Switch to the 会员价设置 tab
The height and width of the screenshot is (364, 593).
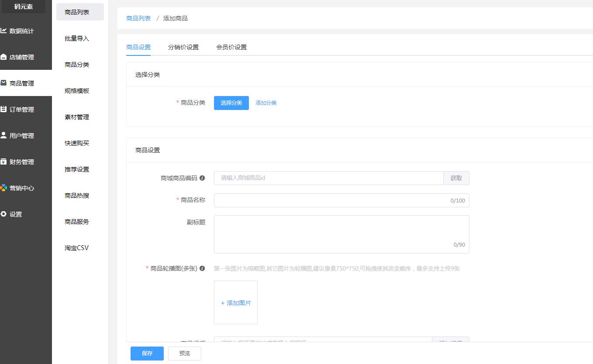click(x=231, y=47)
